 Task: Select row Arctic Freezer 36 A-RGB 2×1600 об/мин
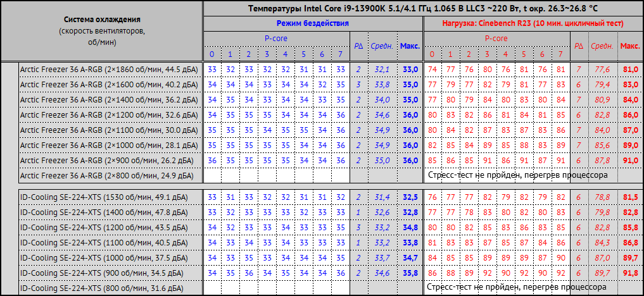[x=331, y=85]
